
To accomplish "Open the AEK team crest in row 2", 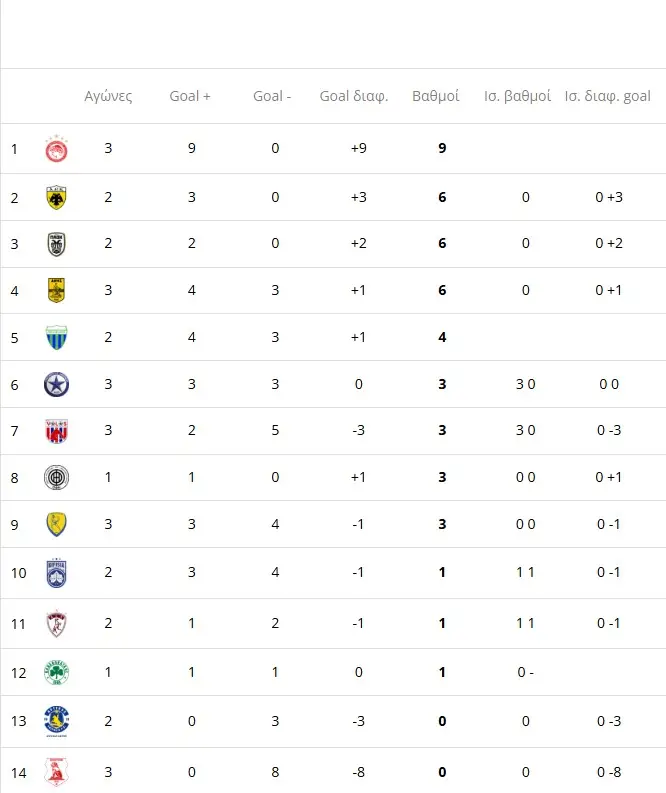I will tap(56, 197).
